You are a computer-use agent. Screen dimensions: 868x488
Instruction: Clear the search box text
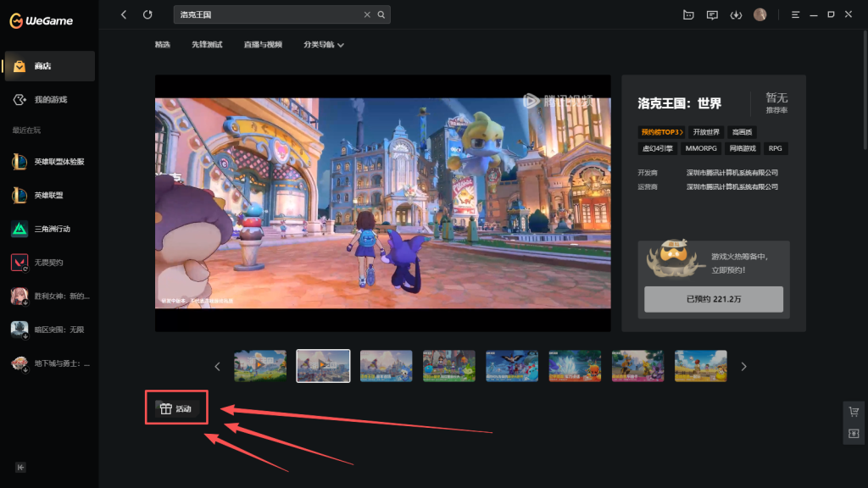pyautogui.click(x=367, y=14)
